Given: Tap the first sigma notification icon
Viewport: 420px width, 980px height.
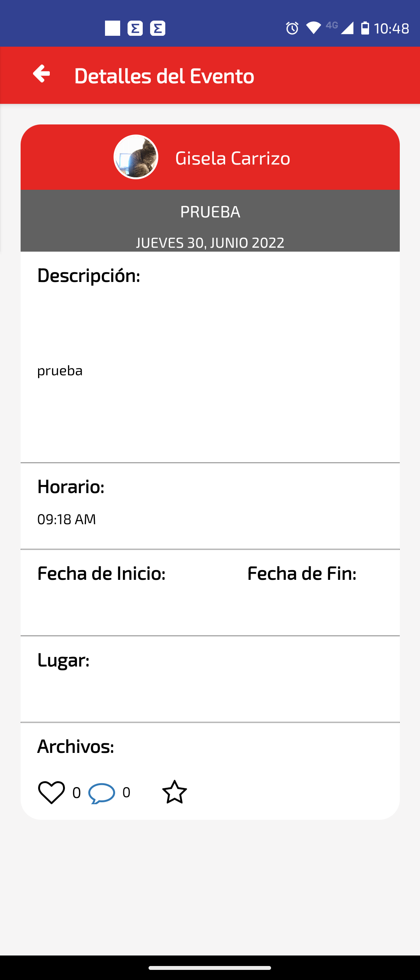Looking at the screenshot, I should click(135, 28).
